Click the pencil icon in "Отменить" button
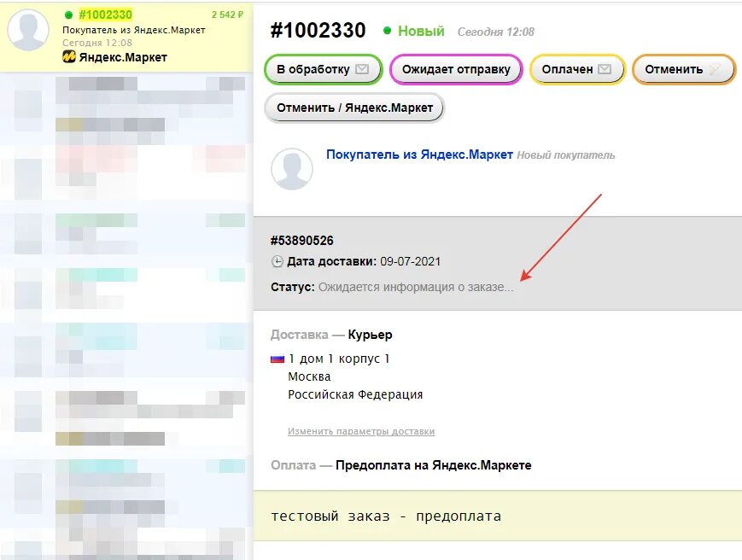742x560 pixels. 715,69
